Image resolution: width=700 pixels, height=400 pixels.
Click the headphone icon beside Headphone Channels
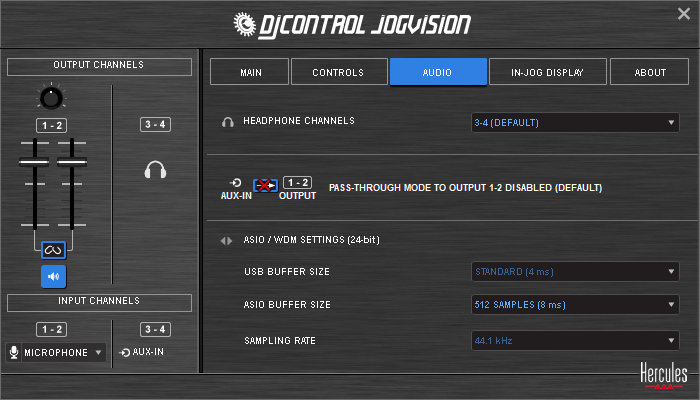(x=228, y=122)
